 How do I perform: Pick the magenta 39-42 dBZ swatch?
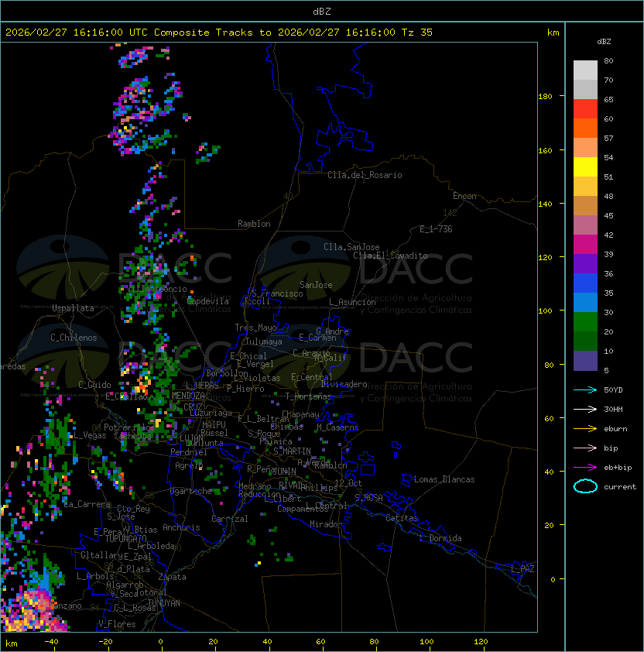585,245
